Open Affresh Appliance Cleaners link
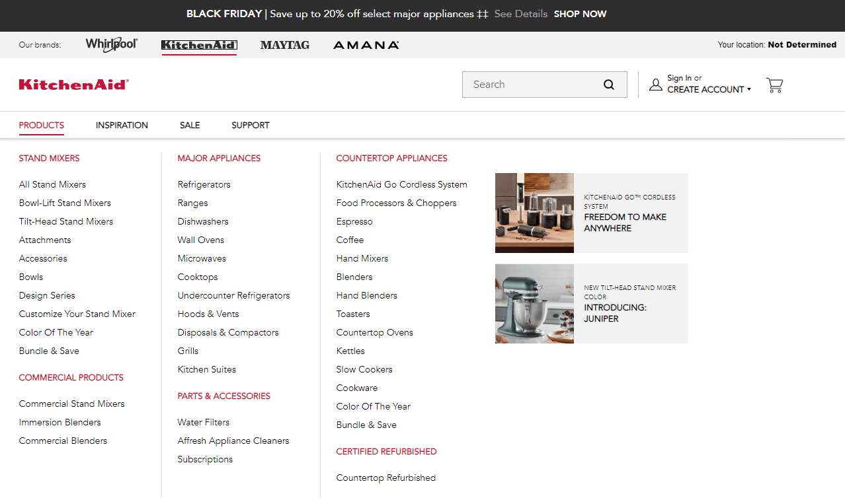 click(x=233, y=441)
